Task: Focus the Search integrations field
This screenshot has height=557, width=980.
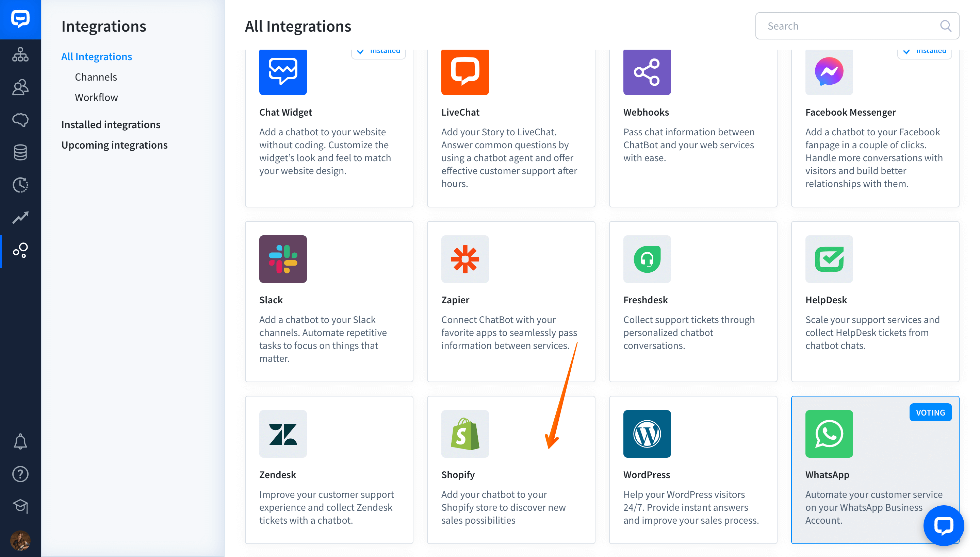Action: pos(857,26)
